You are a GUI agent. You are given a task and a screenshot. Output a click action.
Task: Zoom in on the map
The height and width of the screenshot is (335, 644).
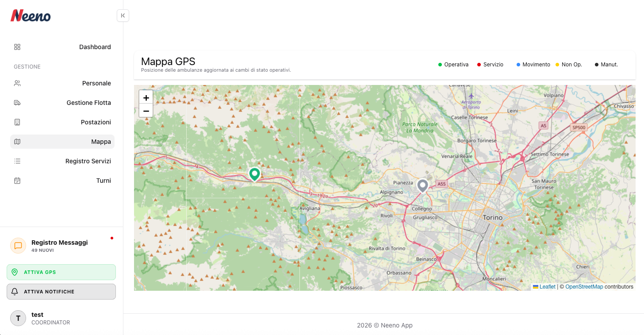click(146, 97)
